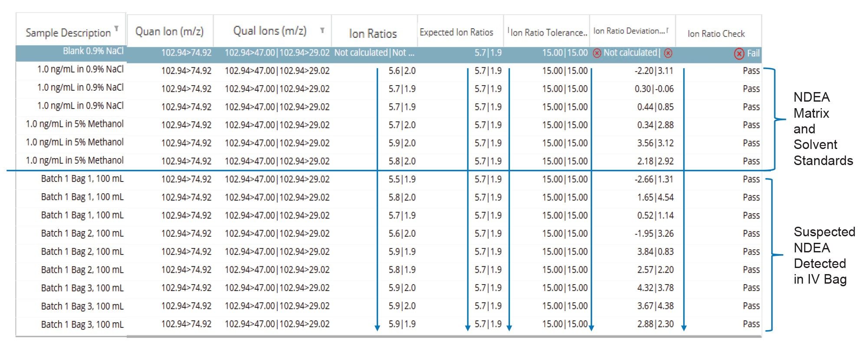The image size is (868, 354).
Task: Click the 'Fail' result text
Action: (753, 53)
